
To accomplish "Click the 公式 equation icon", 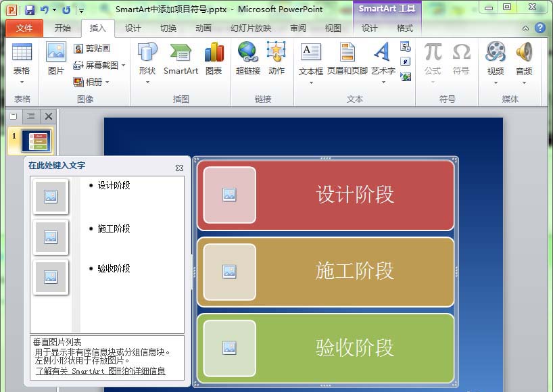I will click(433, 52).
